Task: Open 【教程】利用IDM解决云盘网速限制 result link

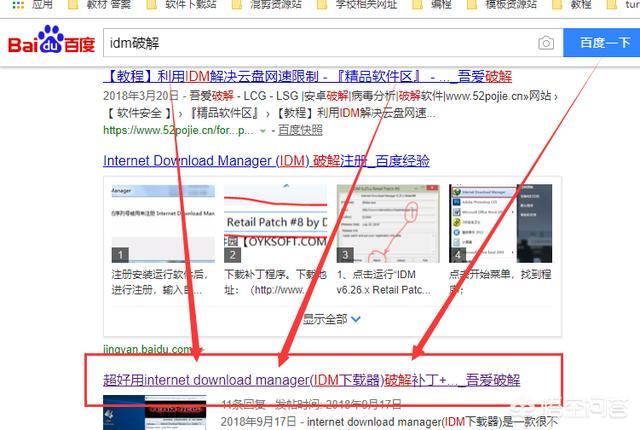Action: [x=308, y=76]
